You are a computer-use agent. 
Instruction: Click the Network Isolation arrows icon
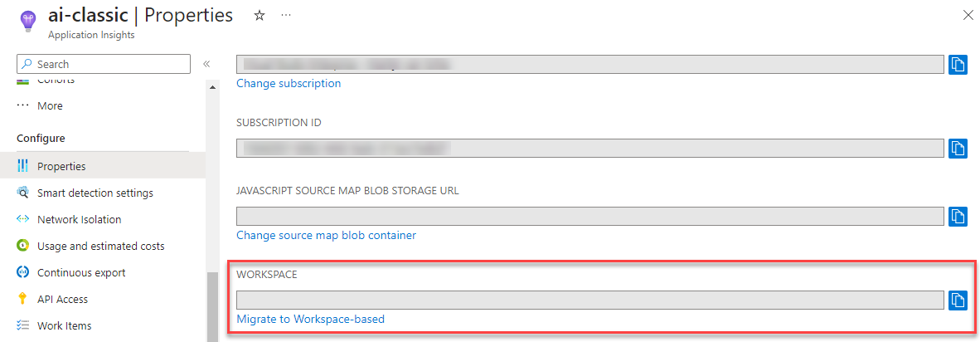(x=23, y=219)
